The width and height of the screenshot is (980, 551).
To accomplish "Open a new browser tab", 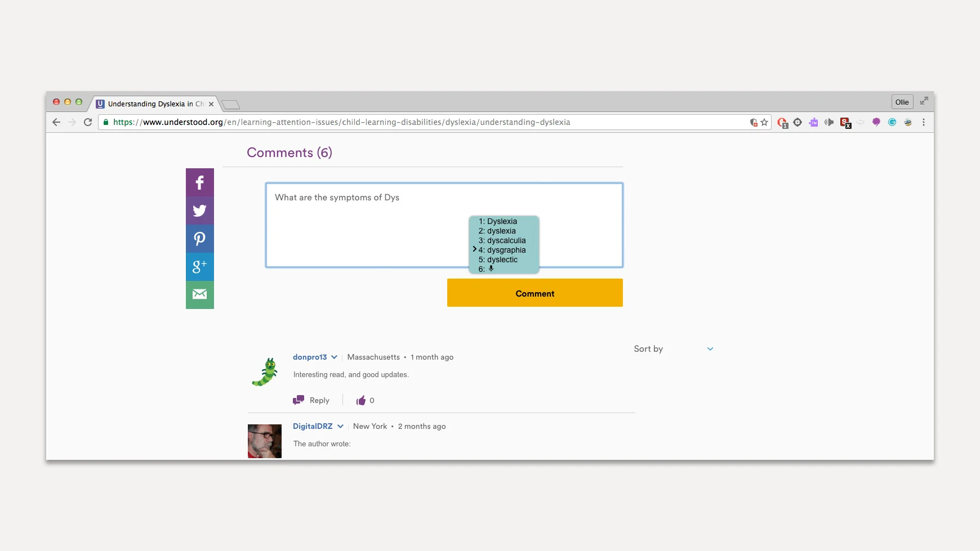I will pyautogui.click(x=231, y=105).
